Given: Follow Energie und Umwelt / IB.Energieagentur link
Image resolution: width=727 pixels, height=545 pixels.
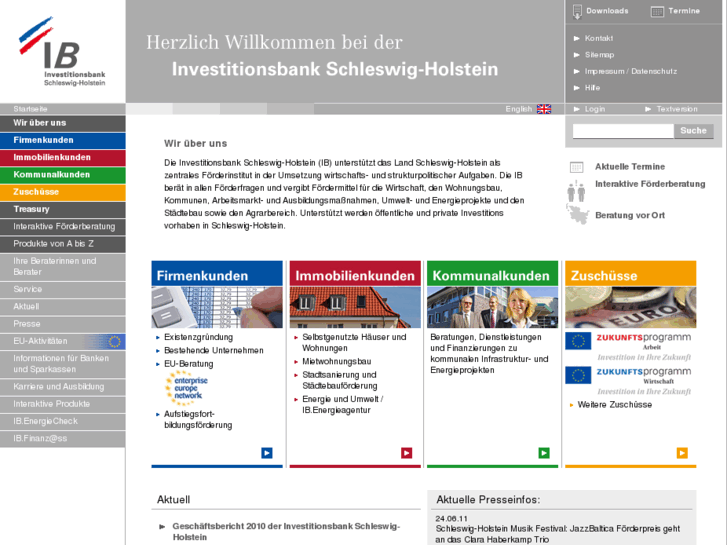Looking at the screenshot, I should (x=343, y=404).
